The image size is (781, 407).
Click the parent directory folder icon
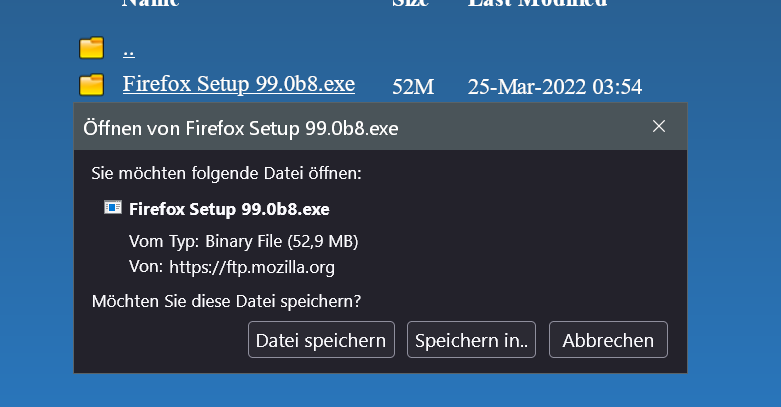(91, 47)
